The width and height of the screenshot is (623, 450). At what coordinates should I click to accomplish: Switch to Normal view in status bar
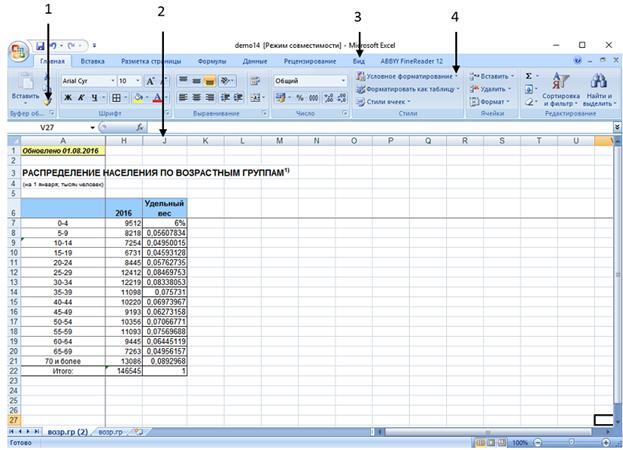click(x=481, y=442)
